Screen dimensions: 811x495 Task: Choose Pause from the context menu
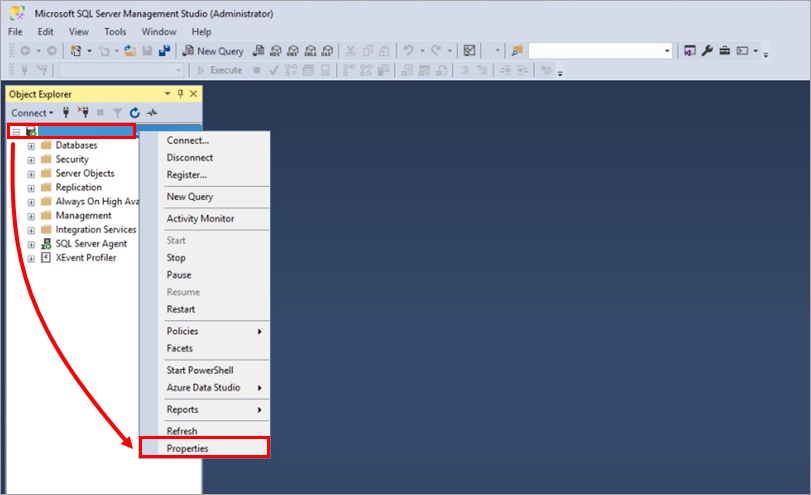[x=205, y=275]
